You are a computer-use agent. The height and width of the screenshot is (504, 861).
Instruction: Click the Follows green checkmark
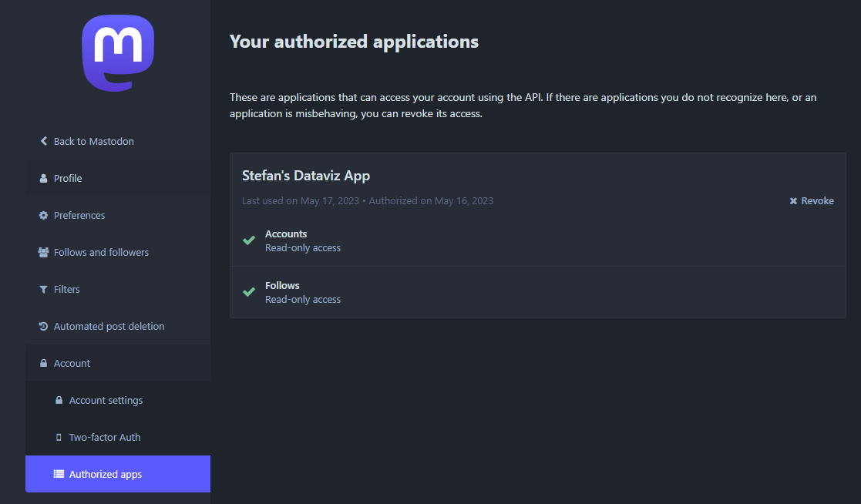pos(249,292)
